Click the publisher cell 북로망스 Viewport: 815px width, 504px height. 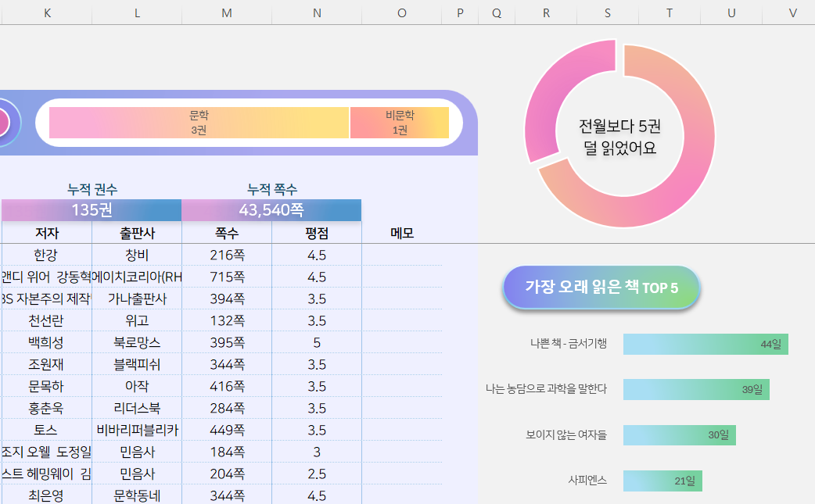pos(137,342)
